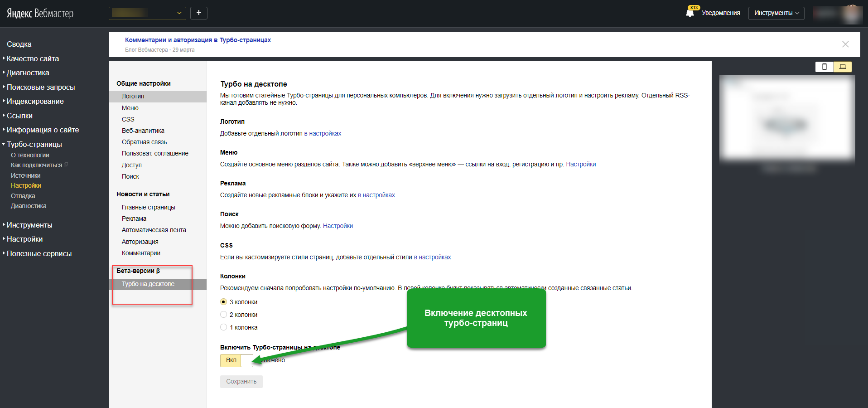This screenshot has width=868, height=408.
Task: Expand Настройки top-level sidebar section
Action: [x=24, y=239]
